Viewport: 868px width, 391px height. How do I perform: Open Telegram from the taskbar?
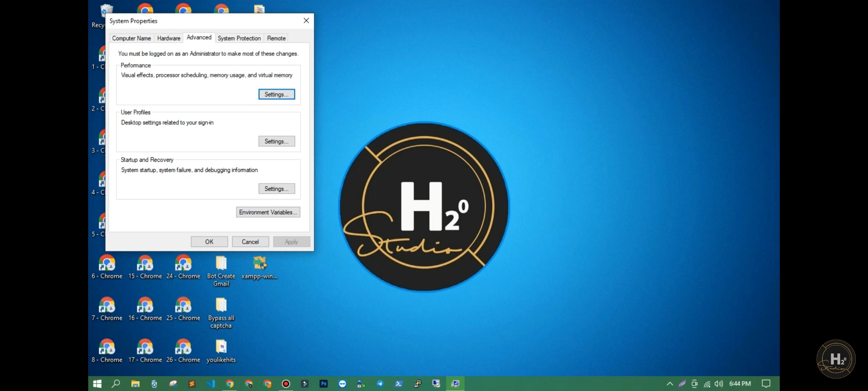[380, 384]
